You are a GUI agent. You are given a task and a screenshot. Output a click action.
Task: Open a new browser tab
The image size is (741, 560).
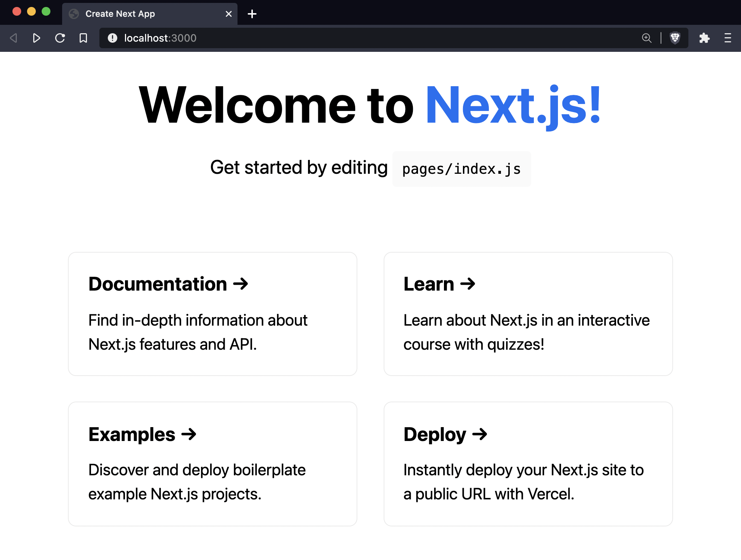point(251,14)
